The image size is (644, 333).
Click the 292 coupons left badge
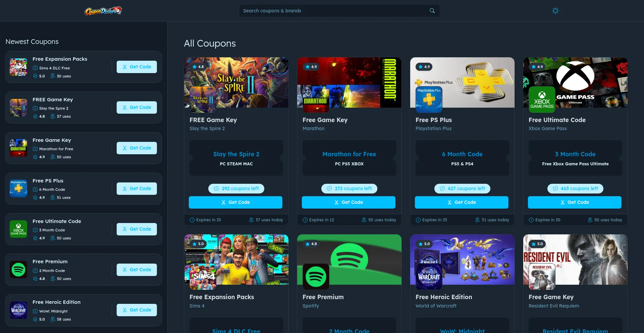pos(236,188)
